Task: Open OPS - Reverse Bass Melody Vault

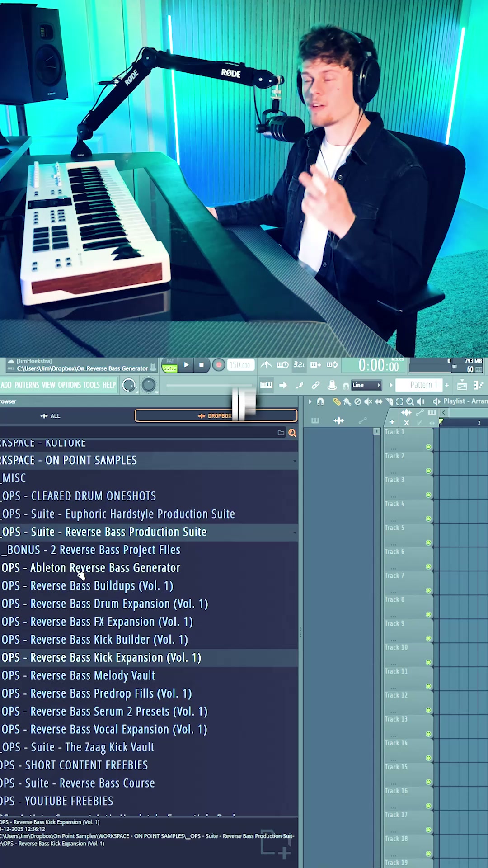Action: point(149,676)
